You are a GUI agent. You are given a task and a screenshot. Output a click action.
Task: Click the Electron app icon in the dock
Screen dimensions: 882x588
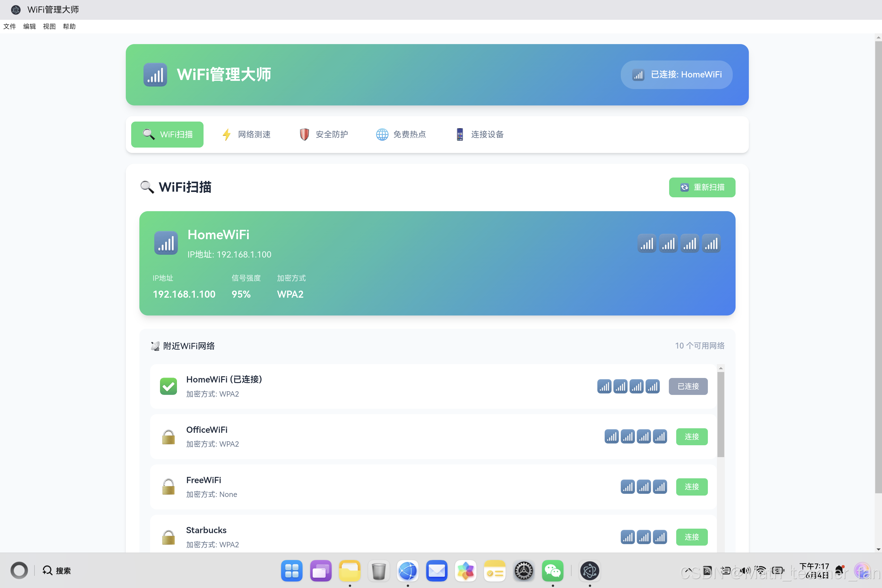(x=590, y=571)
